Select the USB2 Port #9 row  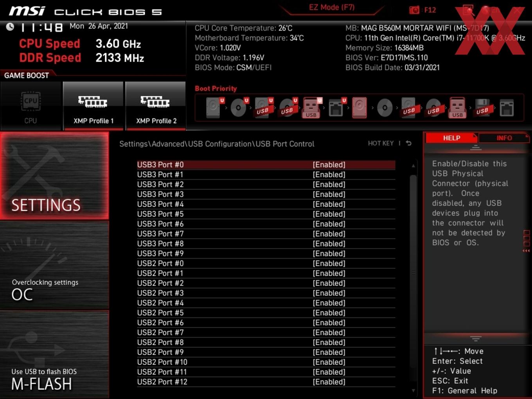pos(266,352)
